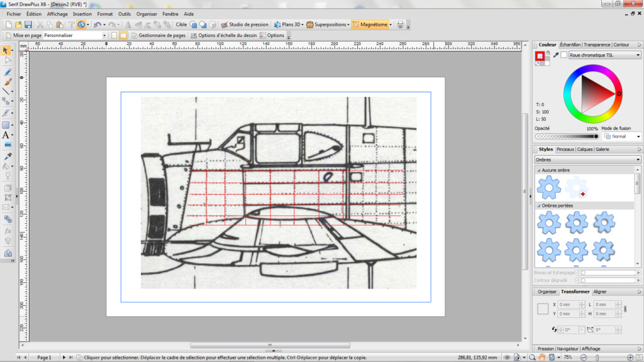Select the Rectangle QuickShape tool
This screenshot has height=362, width=644.
[6, 125]
